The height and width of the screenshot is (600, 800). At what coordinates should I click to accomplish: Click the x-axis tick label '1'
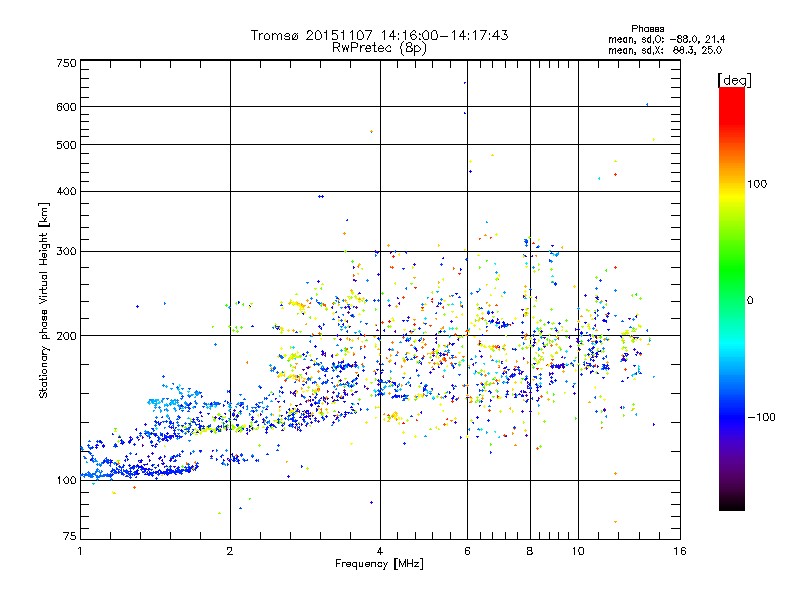[80, 551]
